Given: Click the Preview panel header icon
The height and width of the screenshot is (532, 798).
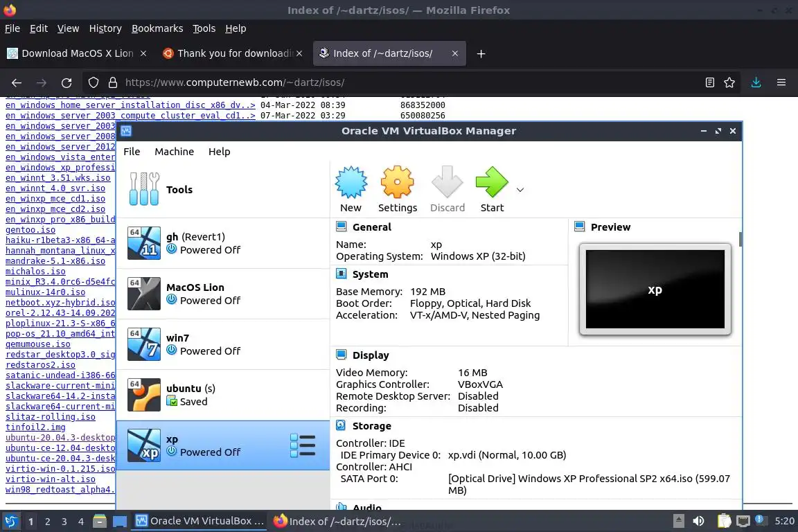Looking at the screenshot, I should coord(580,227).
